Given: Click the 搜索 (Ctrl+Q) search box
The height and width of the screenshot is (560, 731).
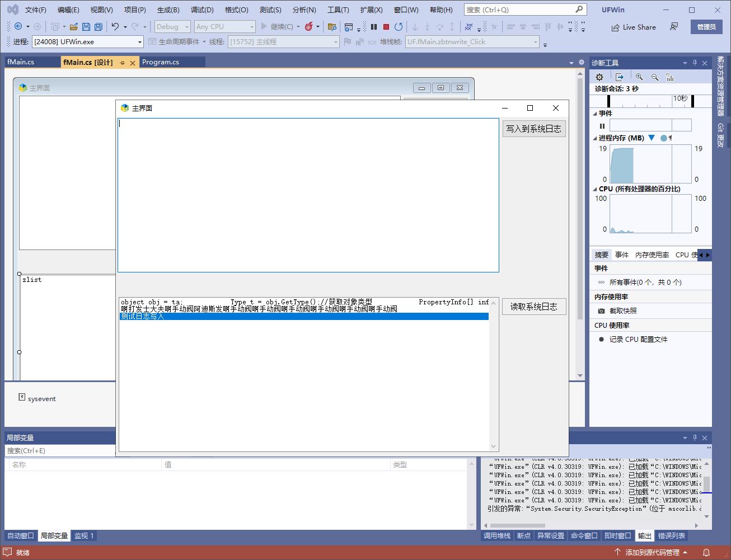Looking at the screenshot, I should (525, 10).
